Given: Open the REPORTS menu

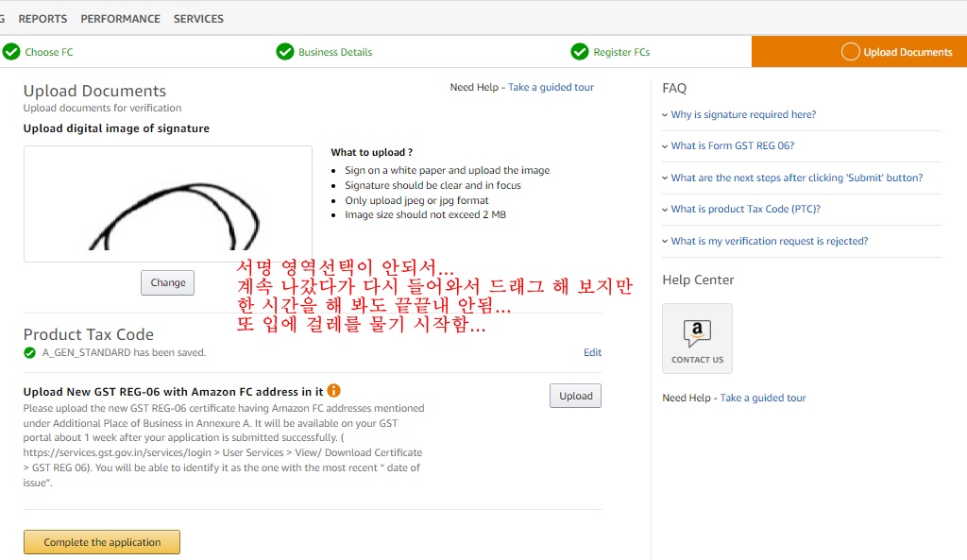Looking at the screenshot, I should 42,19.
